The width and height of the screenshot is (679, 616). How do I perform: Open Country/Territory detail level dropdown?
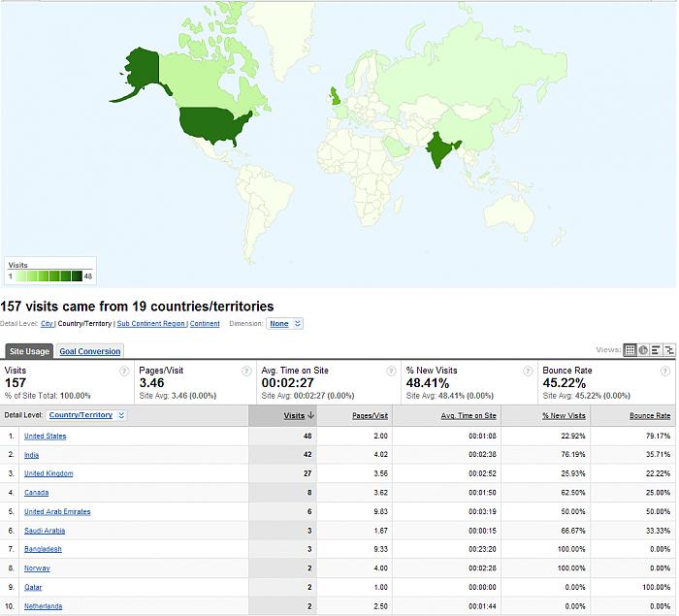(86, 415)
